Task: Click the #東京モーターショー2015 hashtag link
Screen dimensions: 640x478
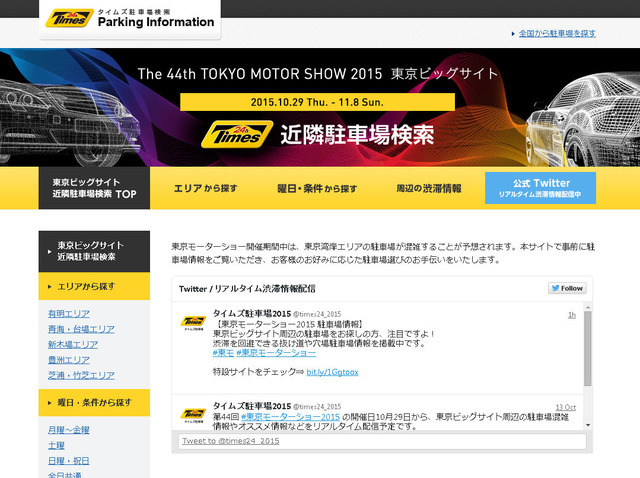Action: 290,417
